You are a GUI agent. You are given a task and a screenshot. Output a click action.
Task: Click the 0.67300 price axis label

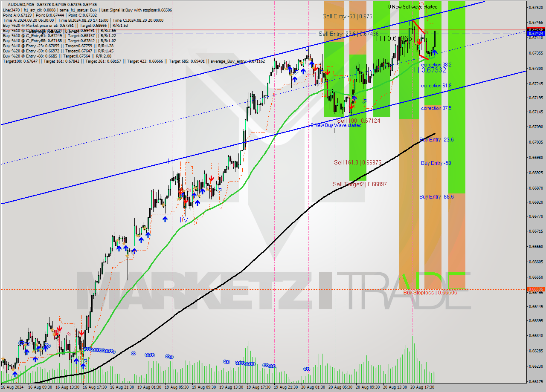click(x=536, y=68)
